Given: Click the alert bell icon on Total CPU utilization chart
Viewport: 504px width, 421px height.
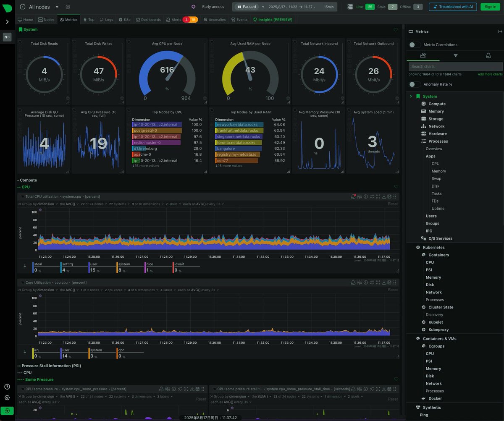Looking at the screenshot, I should 353,196.
